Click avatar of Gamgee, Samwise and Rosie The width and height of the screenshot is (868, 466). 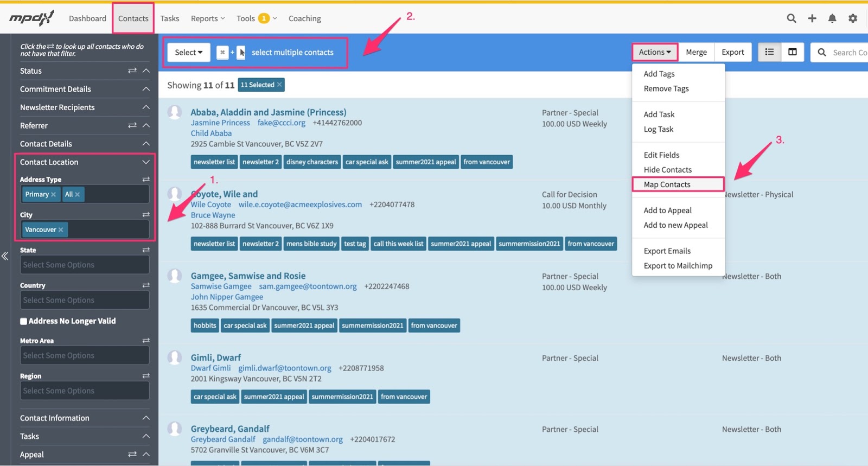pyautogui.click(x=175, y=276)
